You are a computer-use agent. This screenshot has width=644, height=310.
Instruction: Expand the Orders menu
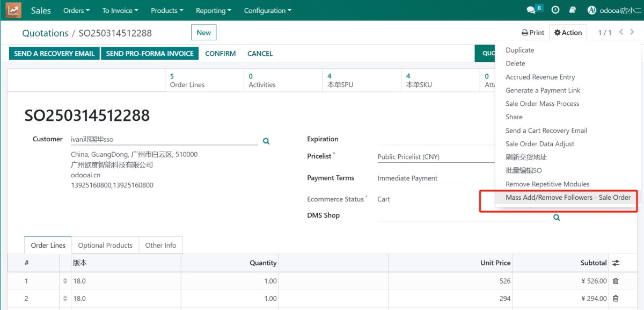[x=76, y=10]
